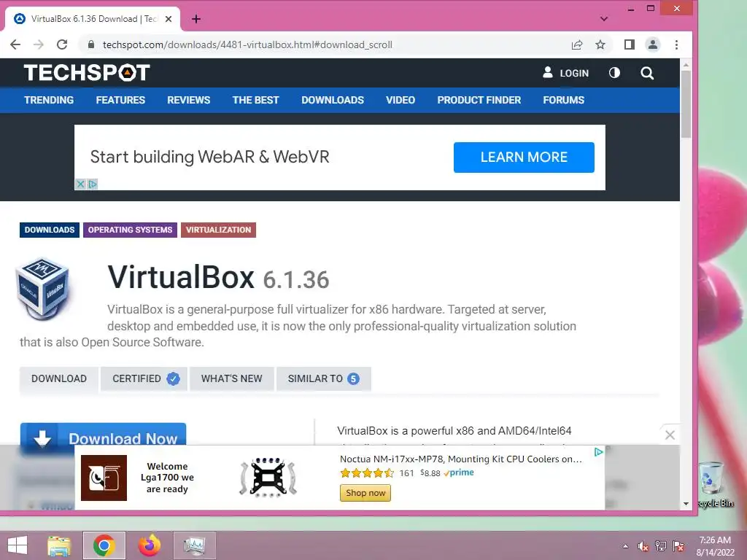Screen dimensions: 747x560
Task: Open File Explorer from the taskbar
Action: (x=59, y=545)
